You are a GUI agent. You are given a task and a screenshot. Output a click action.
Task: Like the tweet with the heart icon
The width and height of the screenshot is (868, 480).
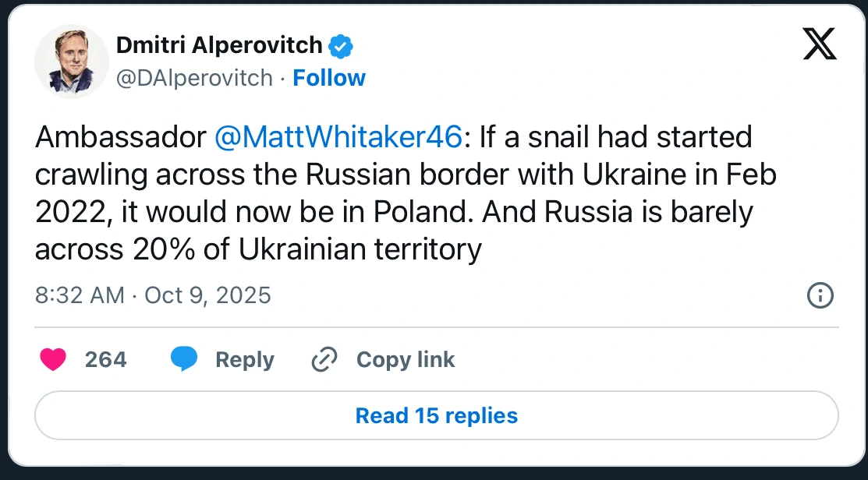53,359
